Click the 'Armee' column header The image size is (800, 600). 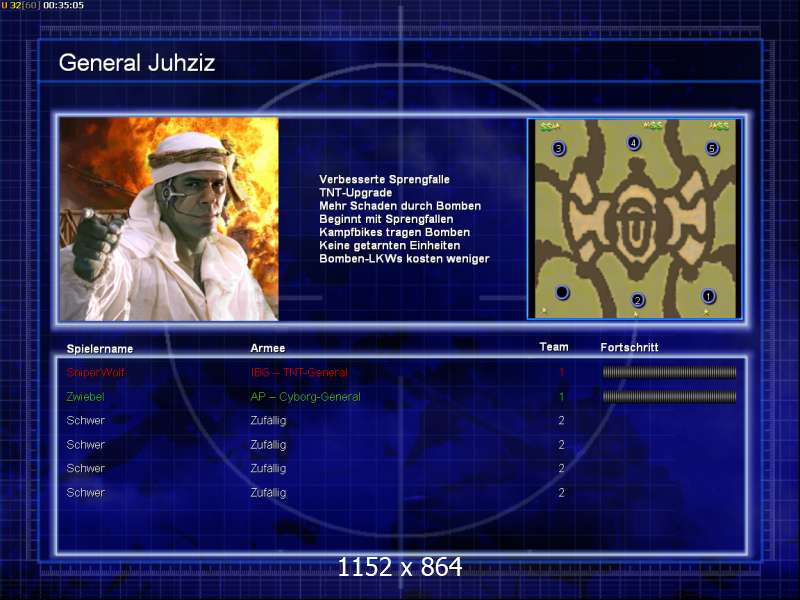[268, 348]
